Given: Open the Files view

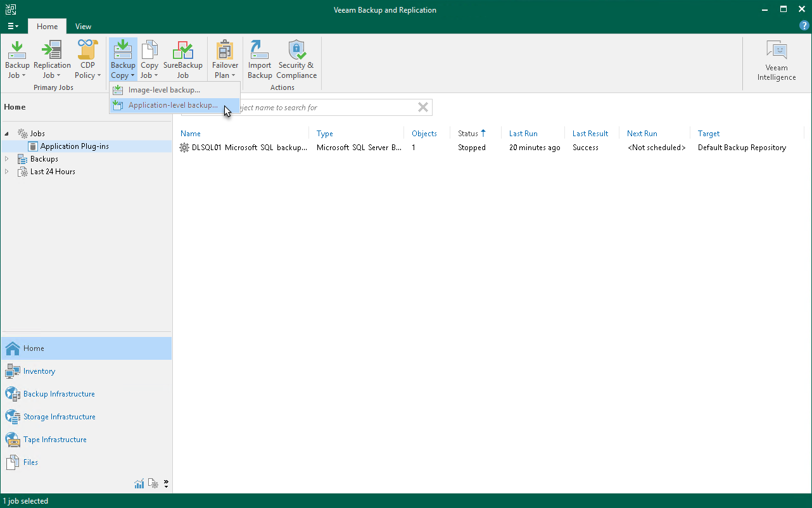Looking at the screenshot, I should pyautogui.click(x=86, y=462).
